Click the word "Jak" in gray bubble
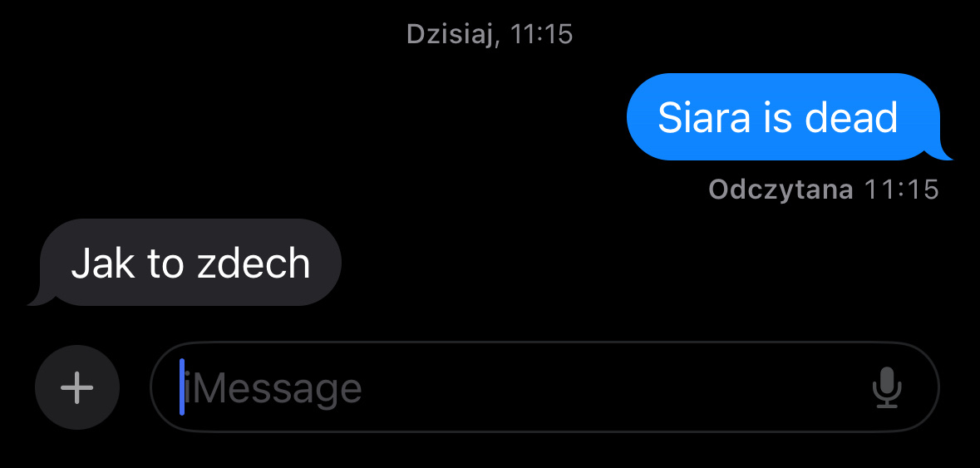 point(102,263)
